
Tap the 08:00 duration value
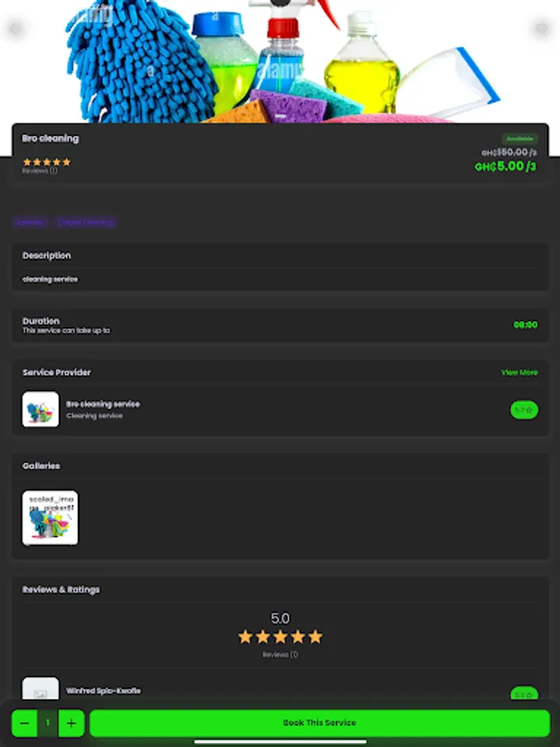click(525, 325)
